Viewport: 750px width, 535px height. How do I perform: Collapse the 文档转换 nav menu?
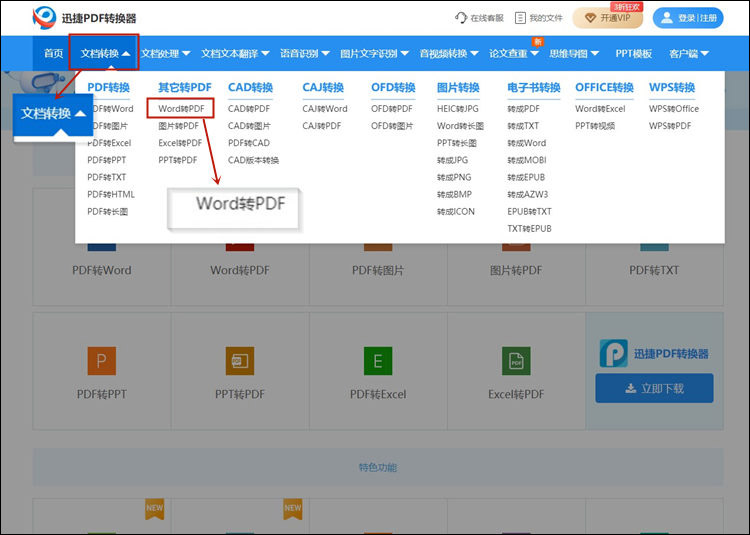click(104, 52)
